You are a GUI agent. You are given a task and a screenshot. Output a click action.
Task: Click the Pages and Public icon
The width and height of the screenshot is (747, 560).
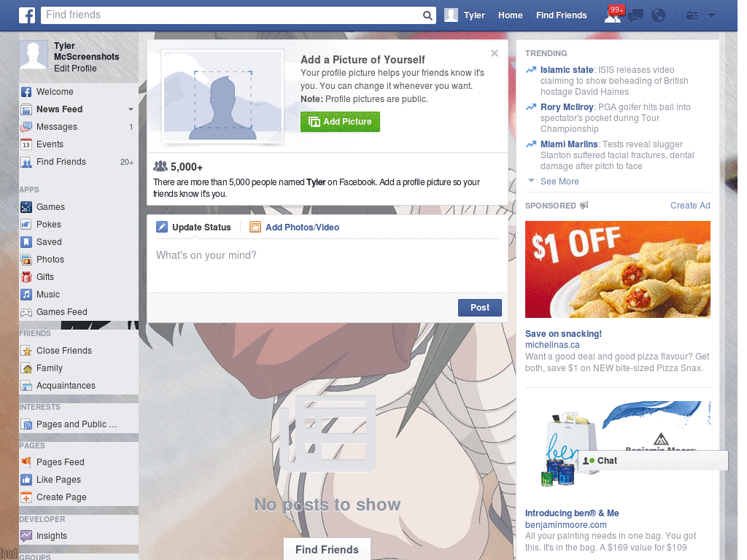coord(26,424)
